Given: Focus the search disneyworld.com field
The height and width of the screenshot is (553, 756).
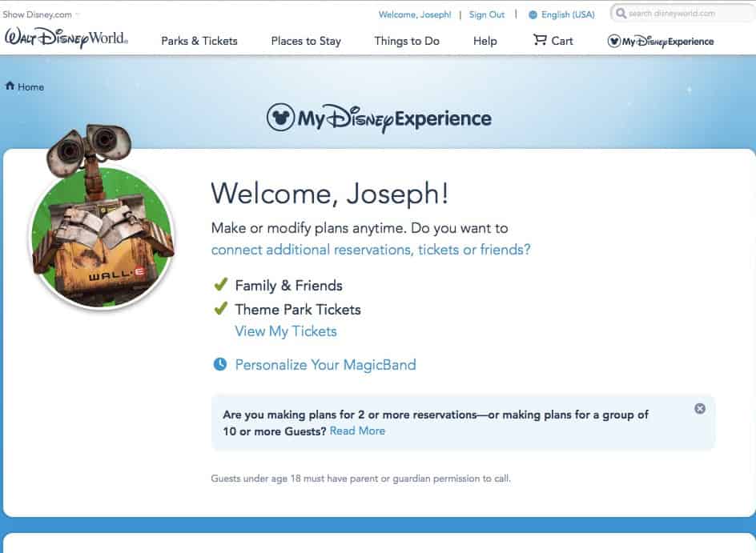Looking at the screenshot, I should [682, 13].
